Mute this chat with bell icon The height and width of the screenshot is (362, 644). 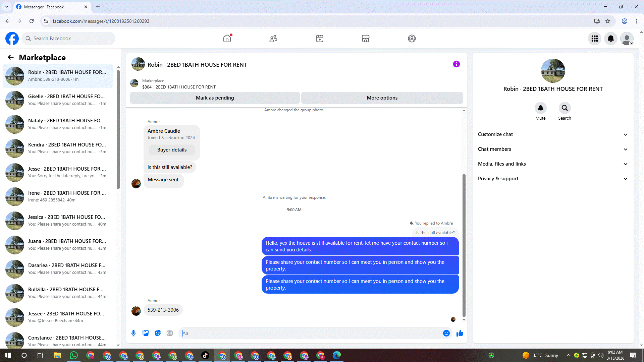541,108
